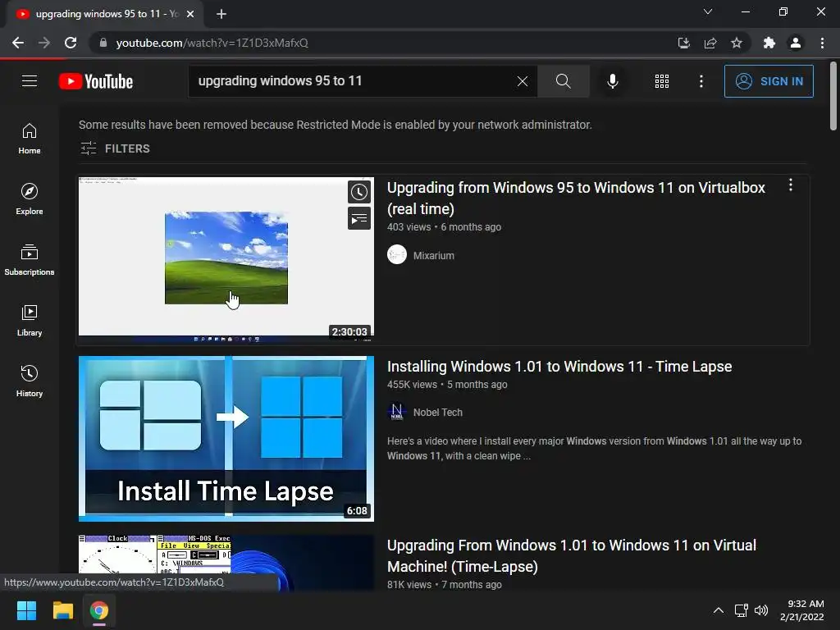Screen dimensions: 840x630
Task: Open the volume icon in the tray
Action: tap(760, 610)
